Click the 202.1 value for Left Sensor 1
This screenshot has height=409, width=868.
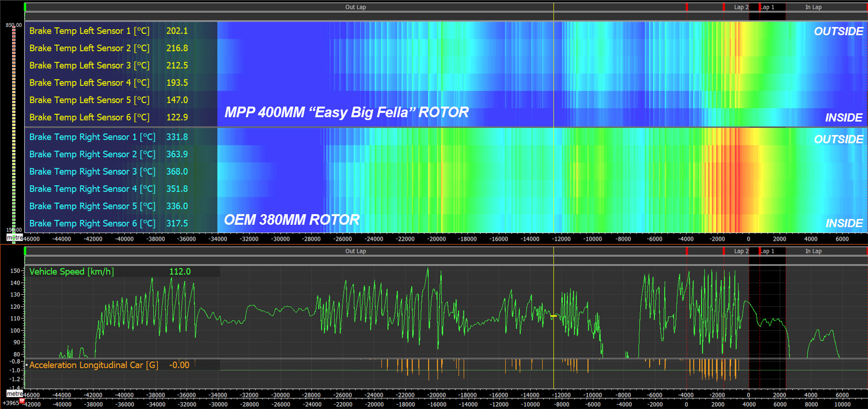coord(177,31)
